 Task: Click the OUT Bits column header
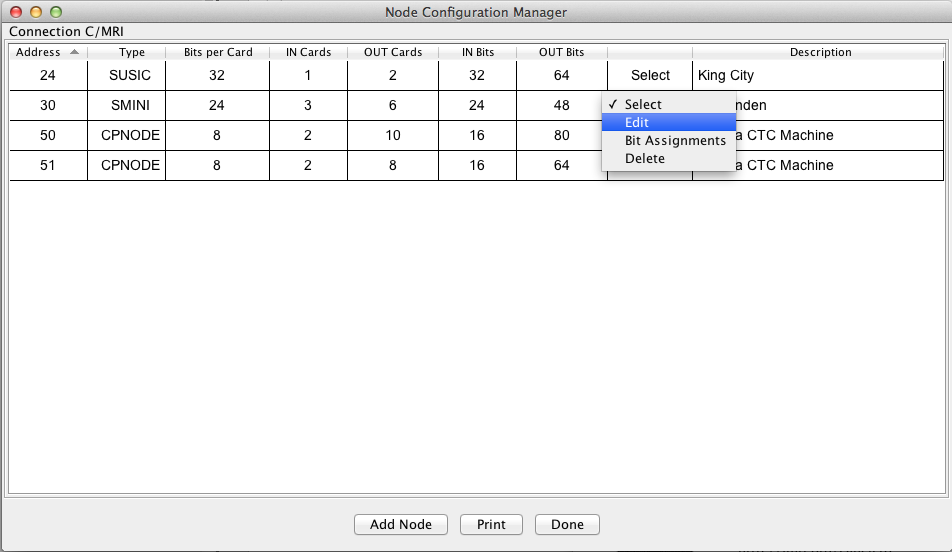click(561, 52)
